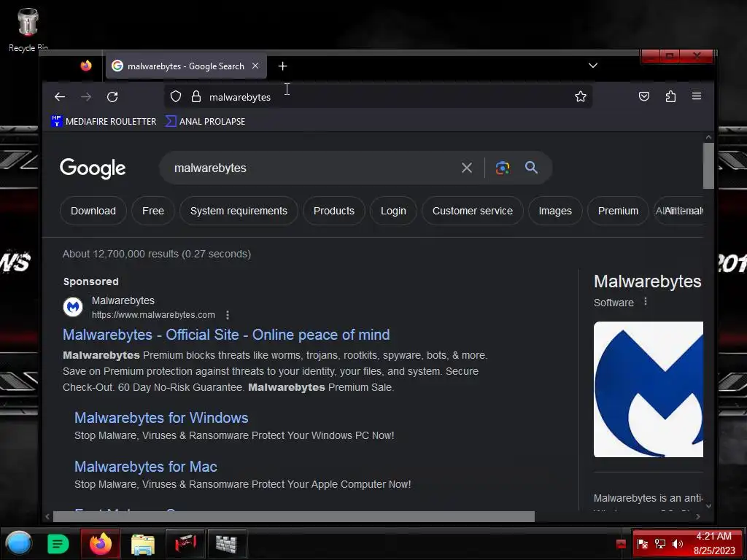Open Malwarebytes for Windows link

point(161,418)
